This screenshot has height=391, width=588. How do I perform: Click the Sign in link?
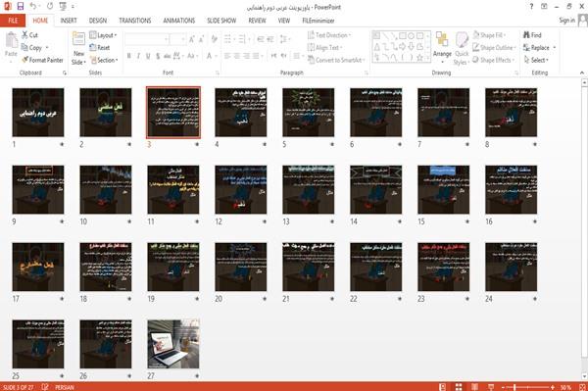click(566, 21)
